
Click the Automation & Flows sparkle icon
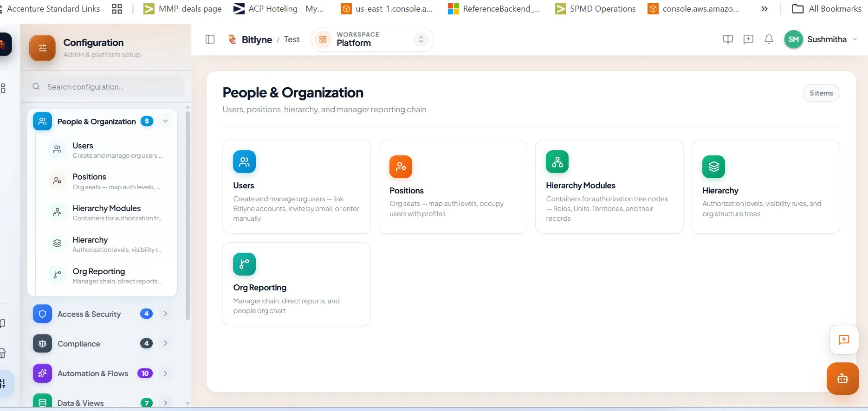pos(42,373)
